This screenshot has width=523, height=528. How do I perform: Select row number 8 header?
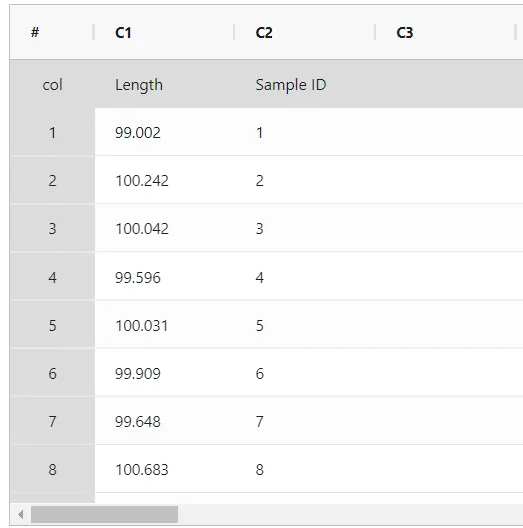pos(53,469)
